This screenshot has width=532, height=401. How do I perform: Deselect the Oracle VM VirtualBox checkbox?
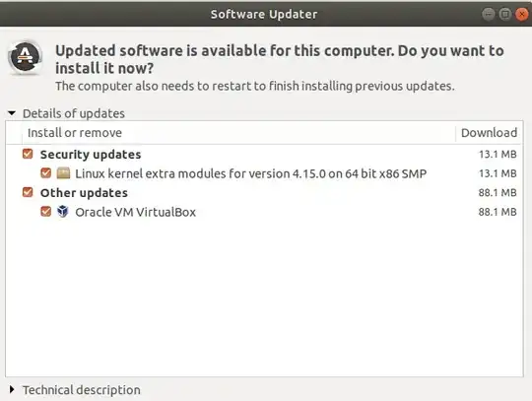[x=45, y=212]
